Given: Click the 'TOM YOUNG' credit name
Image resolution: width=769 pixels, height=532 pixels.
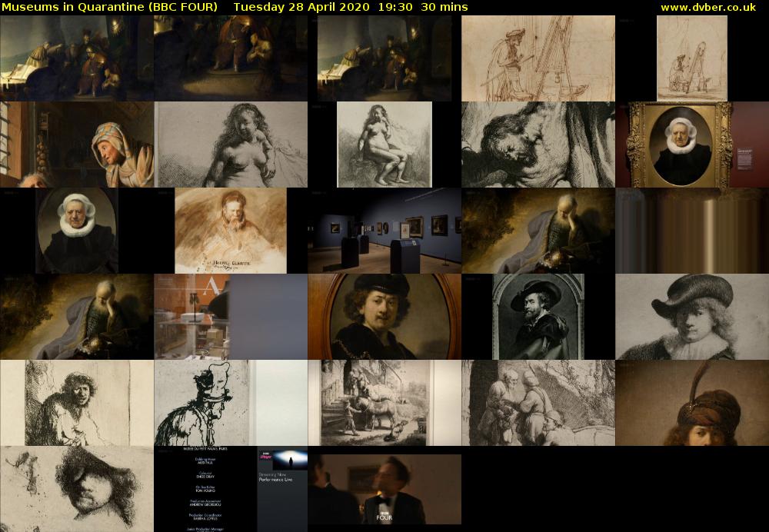Looking at the screenshot, I should tap(205, 490).
